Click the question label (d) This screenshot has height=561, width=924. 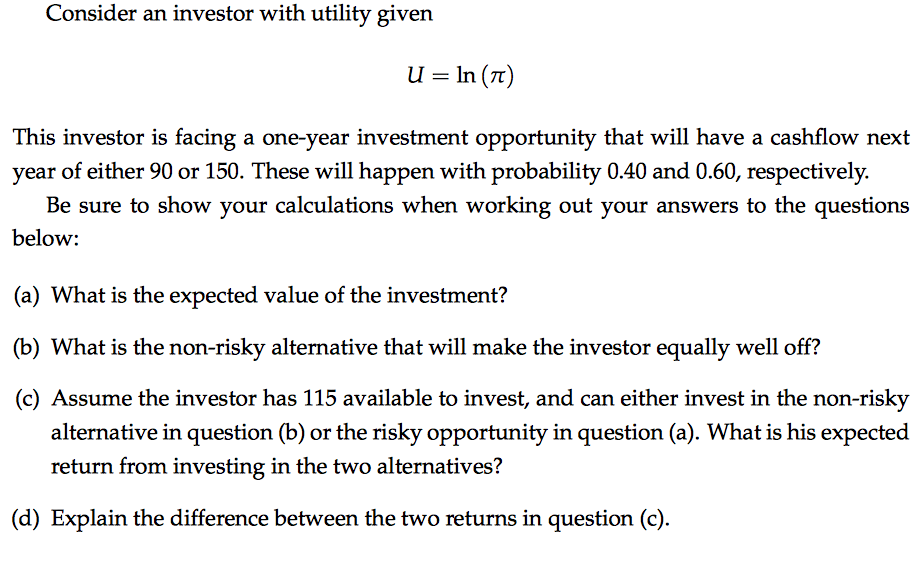click(x=26, y=519)
